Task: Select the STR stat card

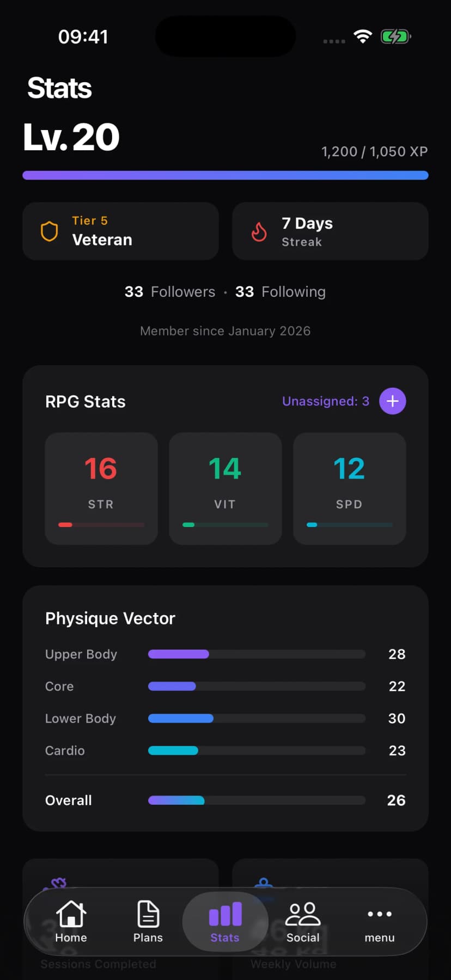Action: click(101, 488)
